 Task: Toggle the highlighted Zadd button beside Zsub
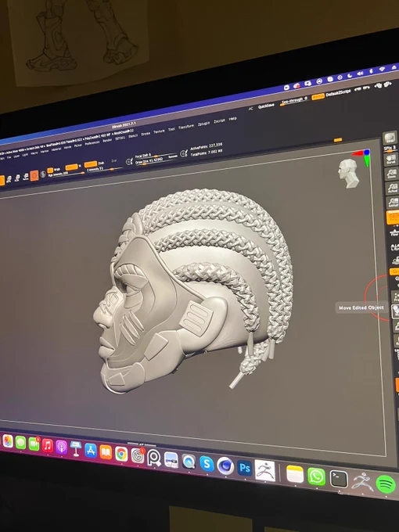[x=91, y=164]
